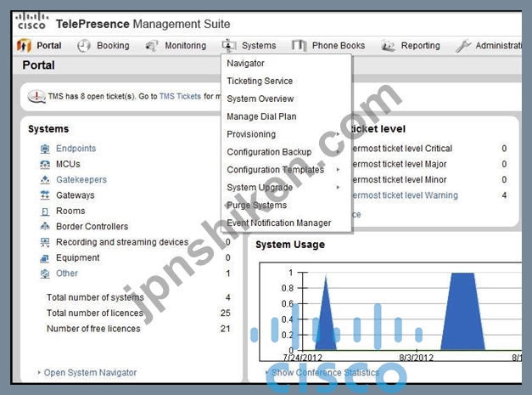The height and width of the screenshot is (395, 532).
Task: Click the Equipment text row
Action: click(78, 257)
